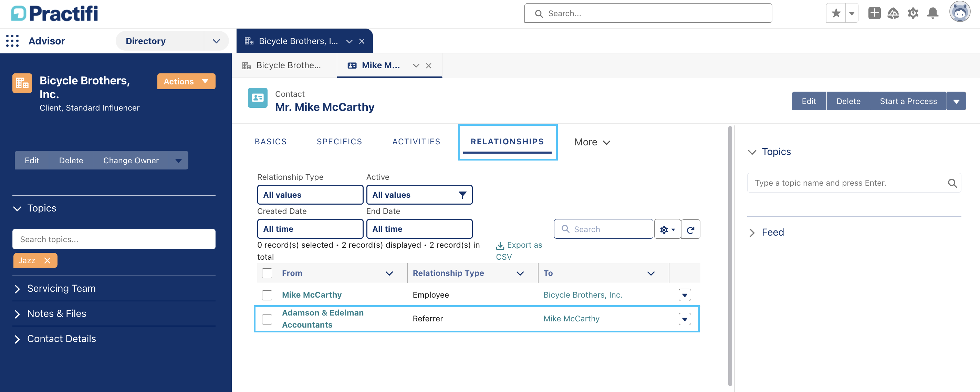980x392 pixels.
Task: Click the Favorites star icon
Action: pyautogui.click(x=836, y=13)
